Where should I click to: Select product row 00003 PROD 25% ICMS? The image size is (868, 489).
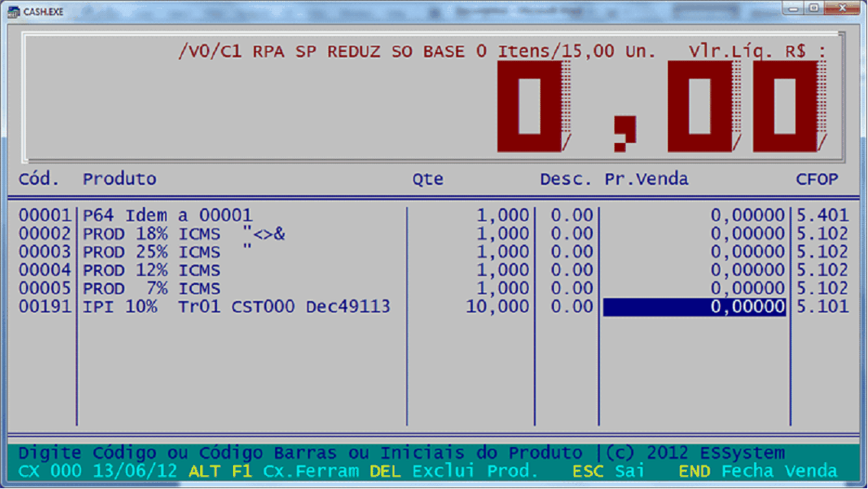(167, 252)
